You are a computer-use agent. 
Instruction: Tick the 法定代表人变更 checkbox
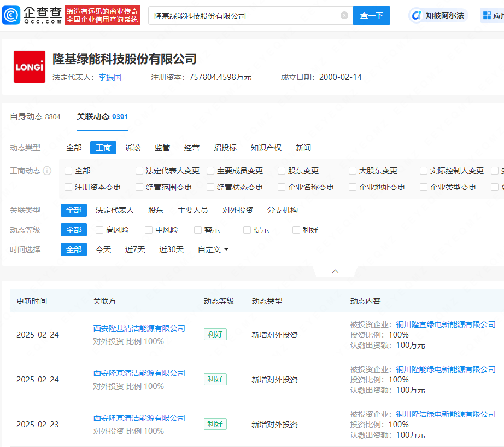click(139, 171)
